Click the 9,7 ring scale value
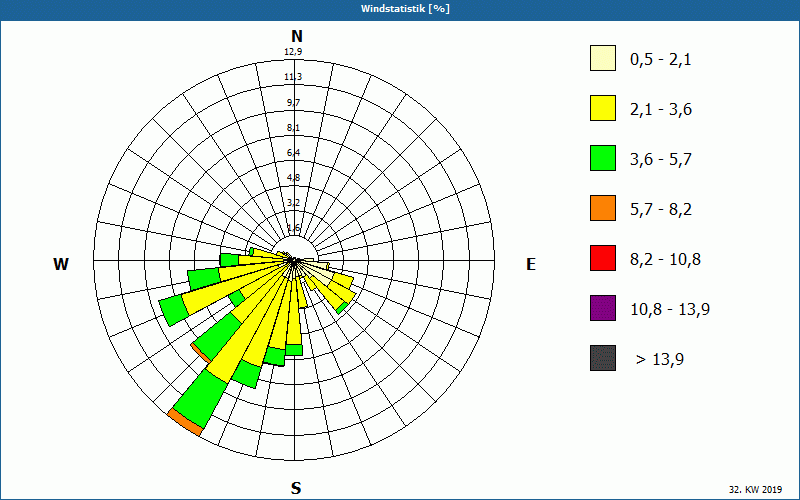The height and width of the screenshot is (500, 800). click(293, 103)
